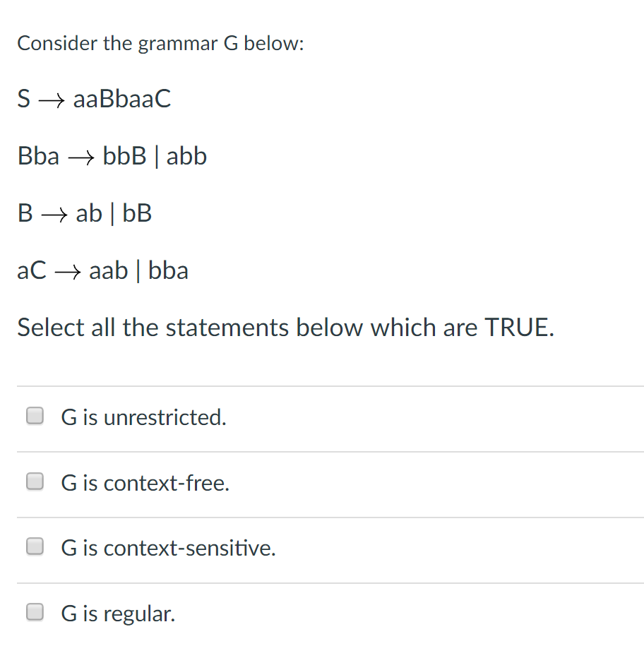Check the 'G is regular' checkbox

35,611
